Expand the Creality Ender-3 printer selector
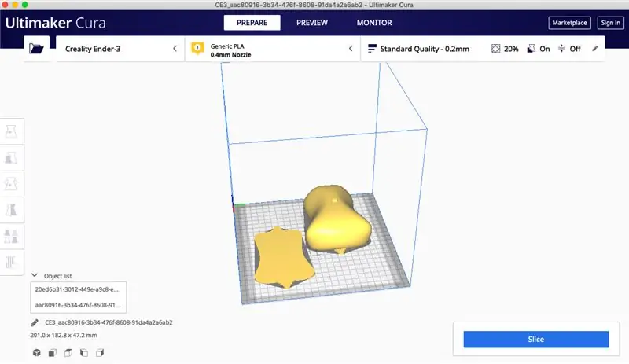Viewport: 629px width, 364px height. 120,49
